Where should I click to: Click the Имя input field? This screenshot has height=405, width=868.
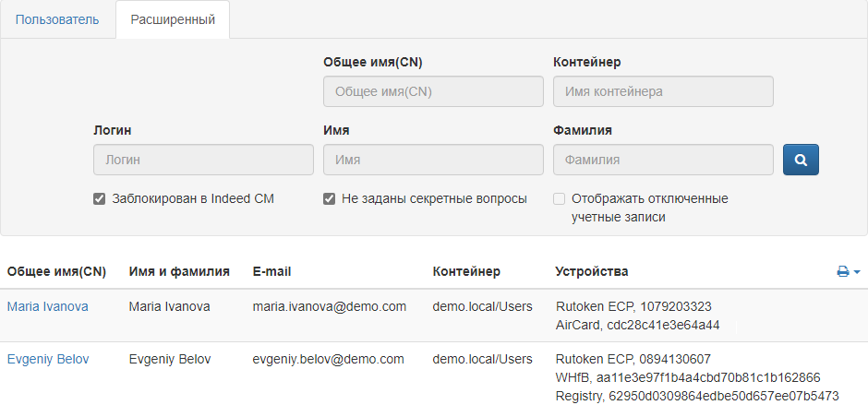point(433,160)
